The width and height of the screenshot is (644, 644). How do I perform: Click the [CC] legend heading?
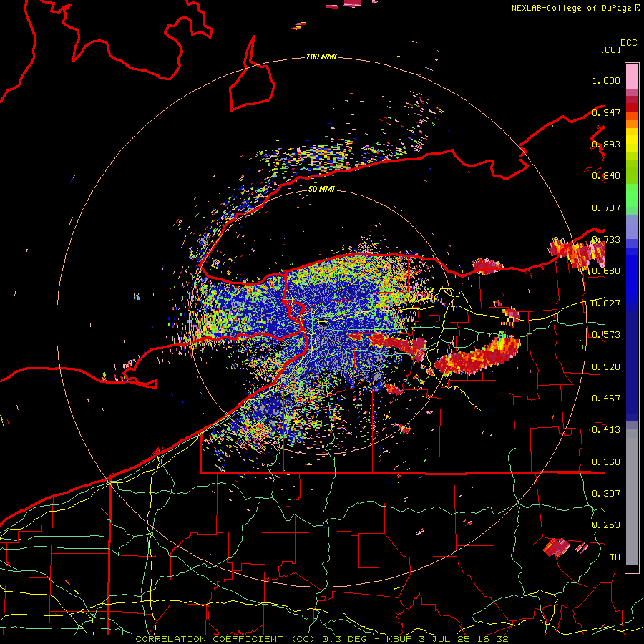click(x=611, y=49)
